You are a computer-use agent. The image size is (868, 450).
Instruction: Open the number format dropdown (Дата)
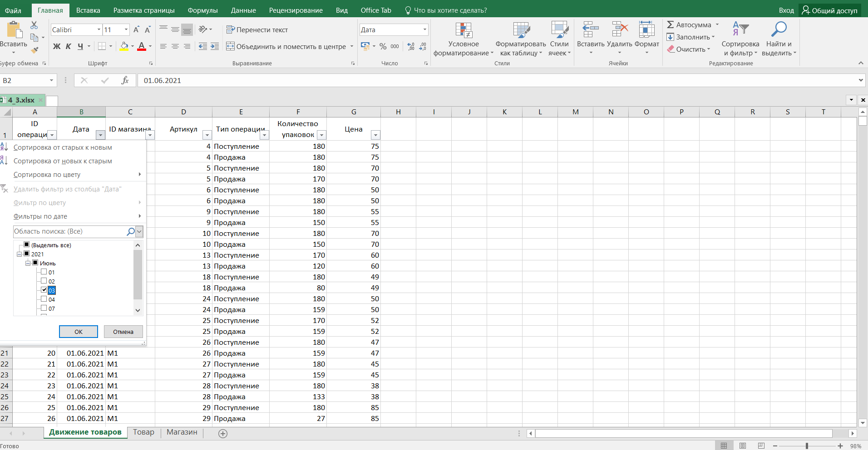[x=425, y=30]
